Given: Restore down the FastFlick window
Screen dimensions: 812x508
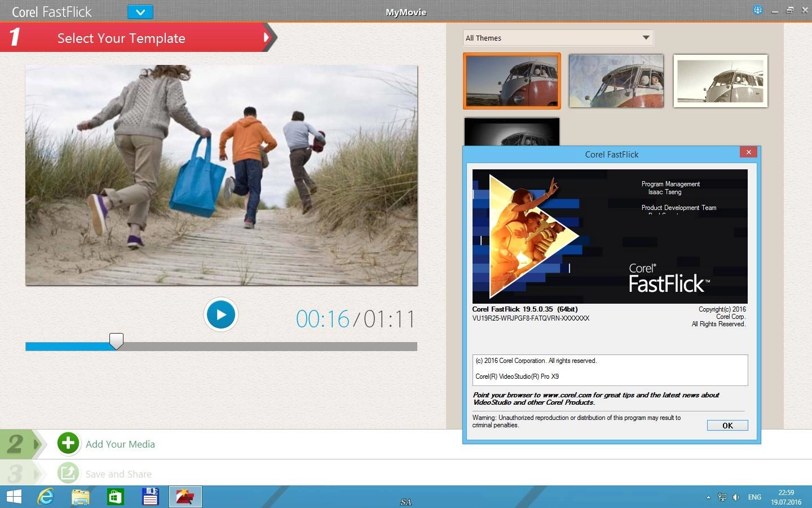Looking at the screenshot, I should point(790,10).
